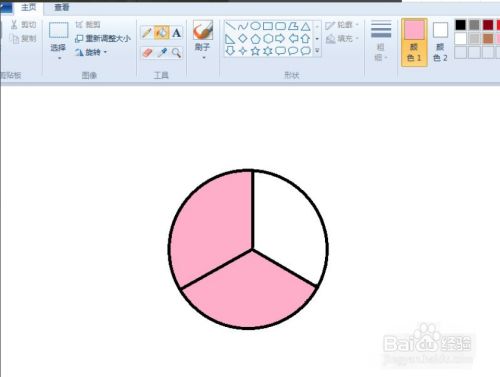Select the Fill with color bucket tool

pos(162,33)
